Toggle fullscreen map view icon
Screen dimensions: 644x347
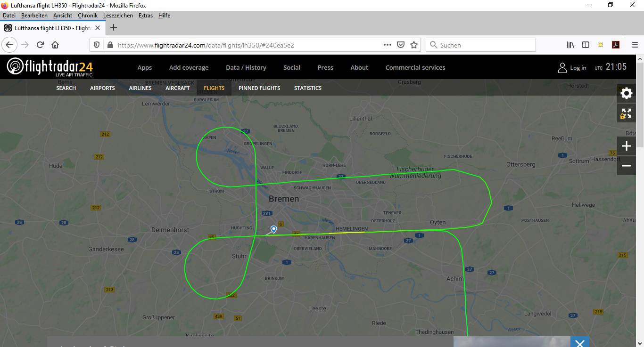(x=626, y=113)
